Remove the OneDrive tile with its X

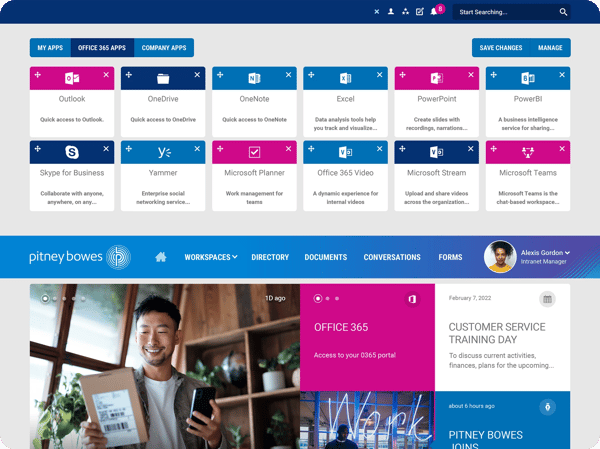pyautogui.click(x=197, y=75)
